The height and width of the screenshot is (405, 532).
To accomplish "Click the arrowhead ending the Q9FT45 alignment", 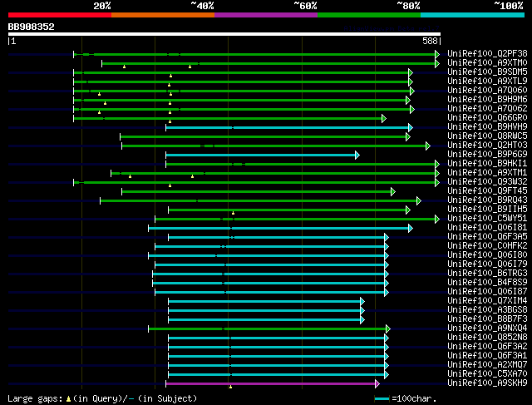I will [x=393, y=192].
